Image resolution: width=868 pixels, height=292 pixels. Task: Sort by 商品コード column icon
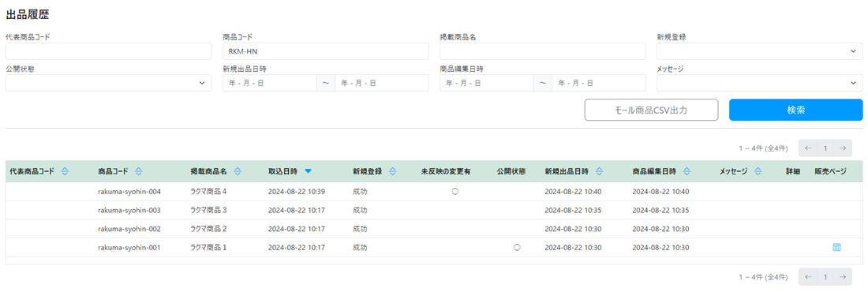[138, 172]
